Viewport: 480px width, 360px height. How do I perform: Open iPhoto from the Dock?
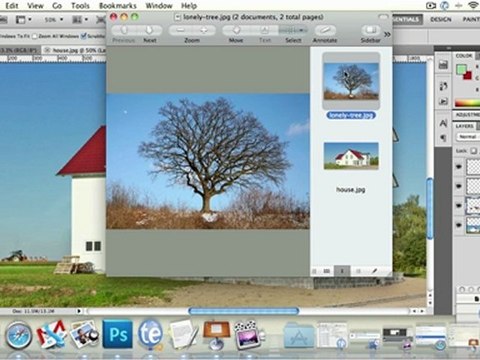pos(84,334)
